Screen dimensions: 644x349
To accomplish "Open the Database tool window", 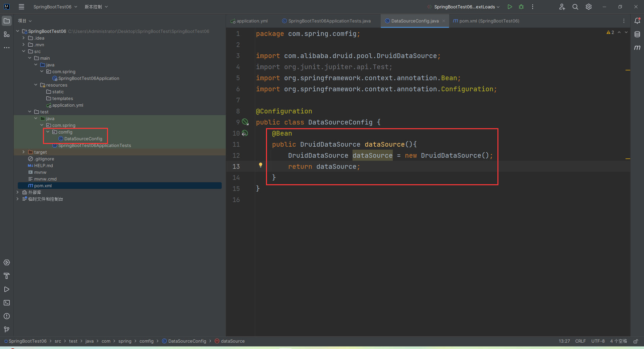I will (637, 34).
